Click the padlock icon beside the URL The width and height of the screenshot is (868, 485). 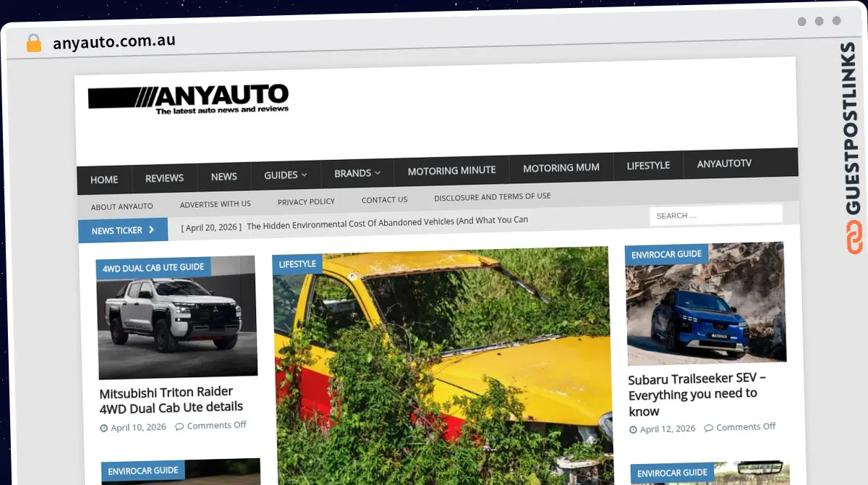point(33,43)
